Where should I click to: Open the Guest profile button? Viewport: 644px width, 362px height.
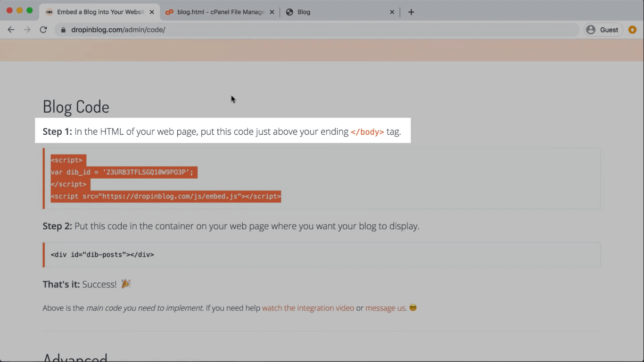[603, 30]
